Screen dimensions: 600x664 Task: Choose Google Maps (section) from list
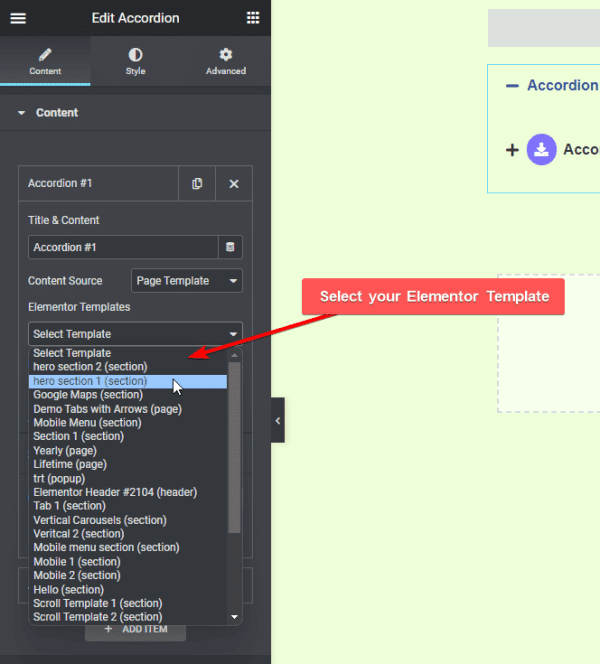click(87, 395)
